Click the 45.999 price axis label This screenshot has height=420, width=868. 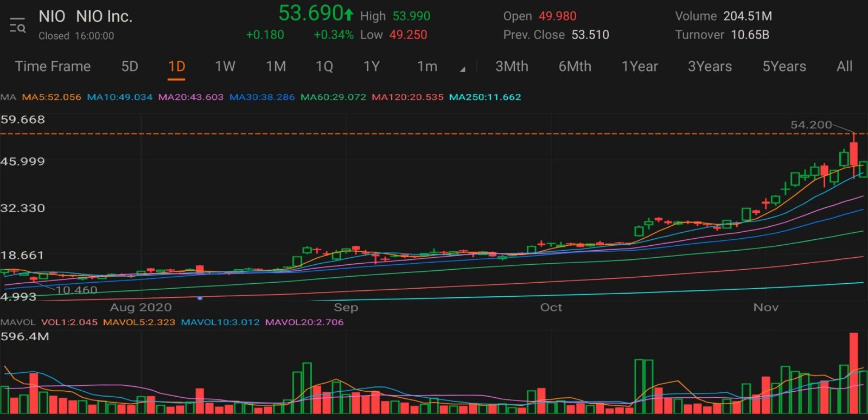coord(23,161)
